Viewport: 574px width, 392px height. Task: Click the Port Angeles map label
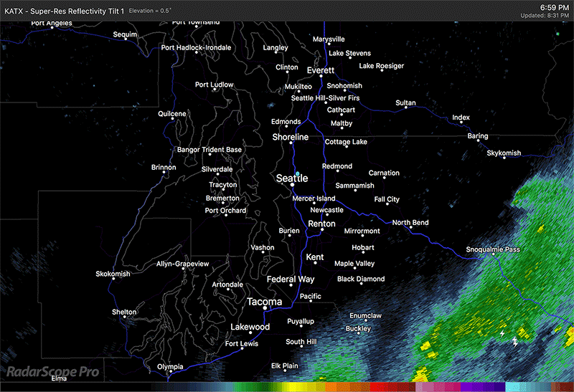(51, 24)
